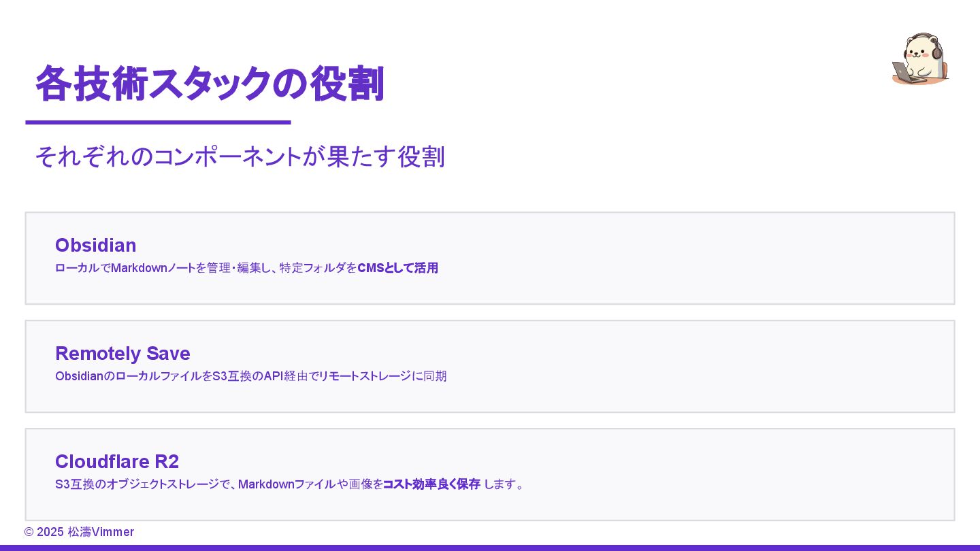Click the © 2025 松濤Vimmer footer text
The width and height of the screenshot is (980, 551).
pos(79,532)
